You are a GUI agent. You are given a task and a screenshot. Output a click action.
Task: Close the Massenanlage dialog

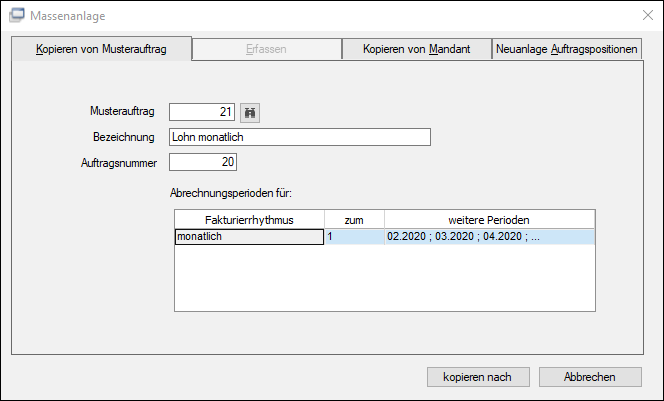(x=647, y=16)
